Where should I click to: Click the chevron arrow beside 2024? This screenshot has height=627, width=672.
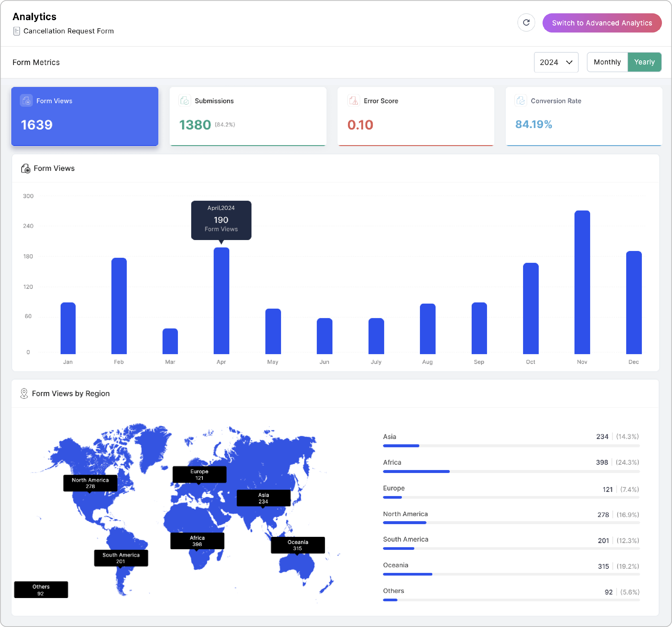pos(569,63)
